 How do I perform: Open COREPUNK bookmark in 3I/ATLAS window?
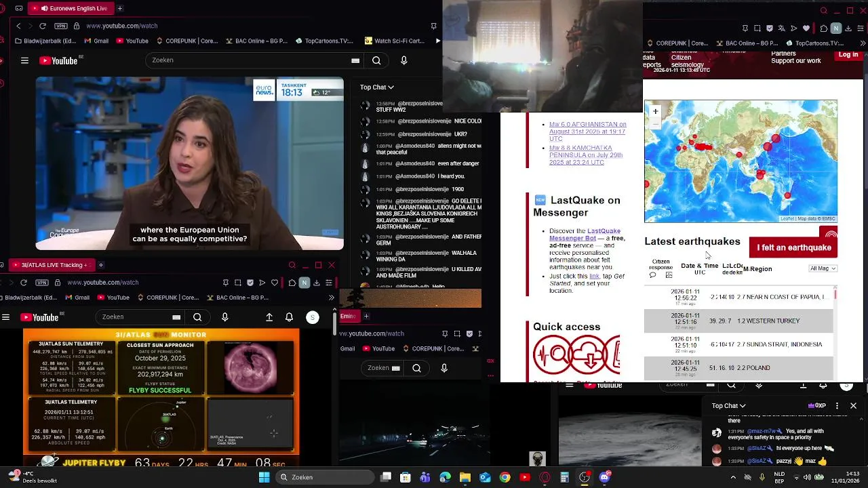167,298
